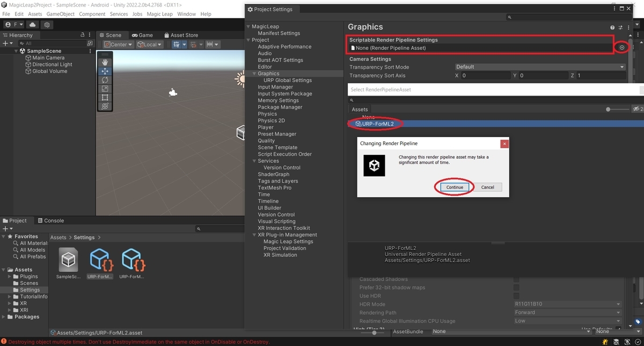Click the Hierarchy search scope icon
This screenshot has width=644, height=346.
(90, 43)
